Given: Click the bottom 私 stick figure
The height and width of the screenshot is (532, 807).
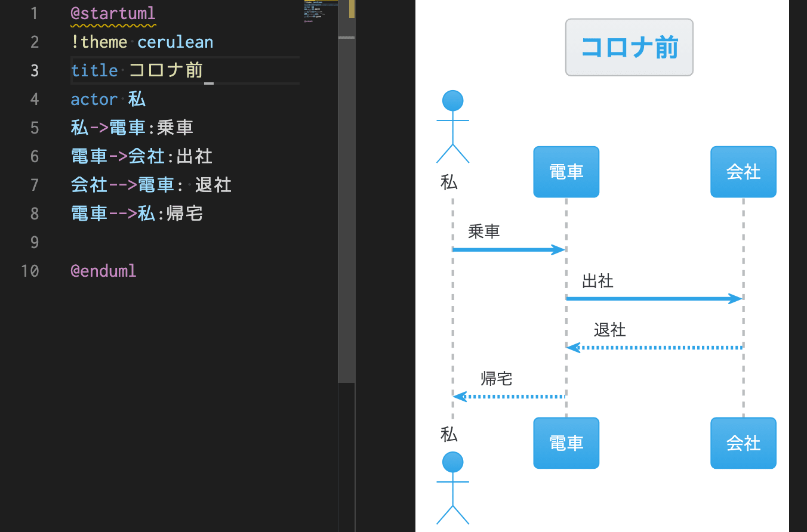Looking at the screenshot, I should click(x=452, y=489).
